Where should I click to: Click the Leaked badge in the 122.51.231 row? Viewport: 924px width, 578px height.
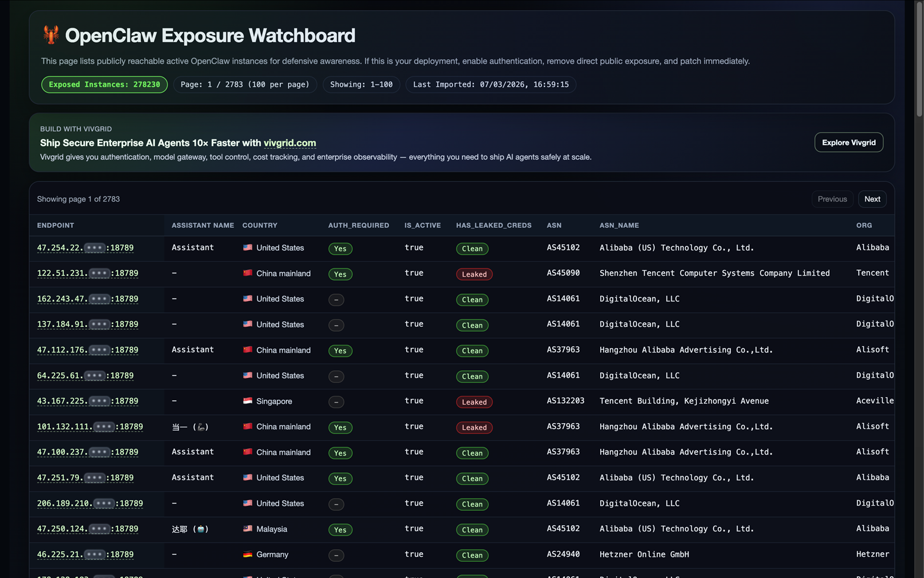pos(474,274)
